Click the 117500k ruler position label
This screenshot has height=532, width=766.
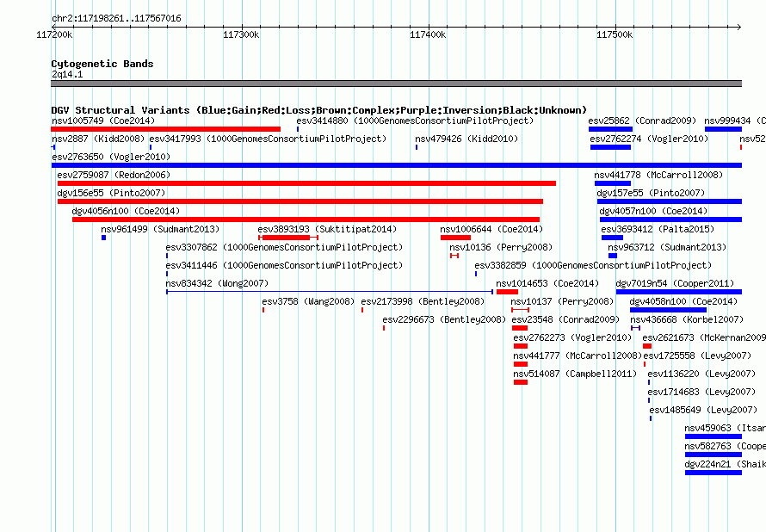click(x=614, y=34)
